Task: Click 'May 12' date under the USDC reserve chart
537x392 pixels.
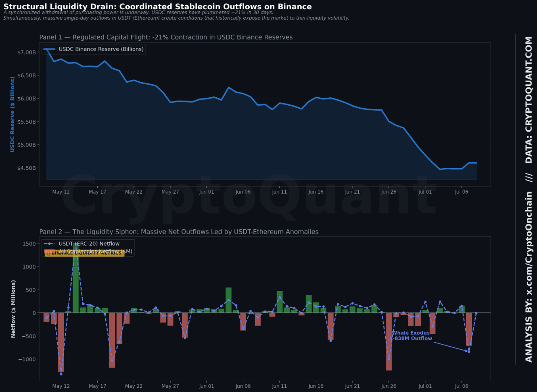Action: tap(61, 192)
